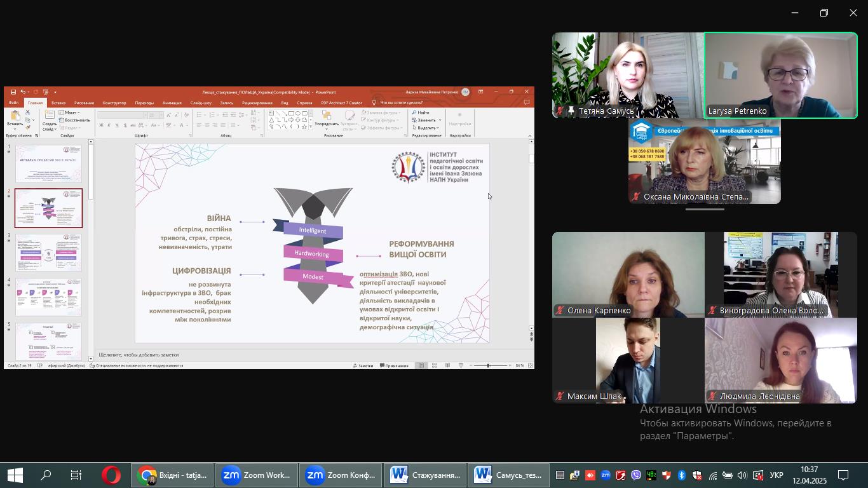Click the Undo arrow icon
The width and height of the screenshot is (868, 488).
[23, 92]
